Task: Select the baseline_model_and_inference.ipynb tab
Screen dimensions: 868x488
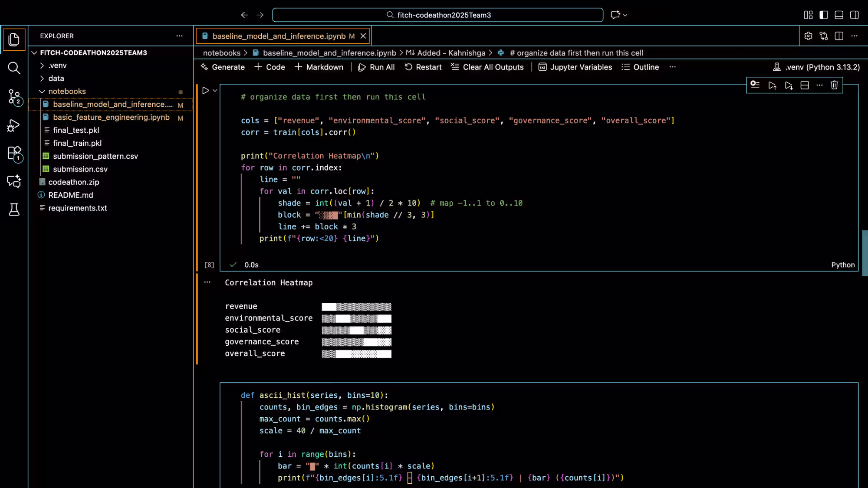Action: coord(279,36)
